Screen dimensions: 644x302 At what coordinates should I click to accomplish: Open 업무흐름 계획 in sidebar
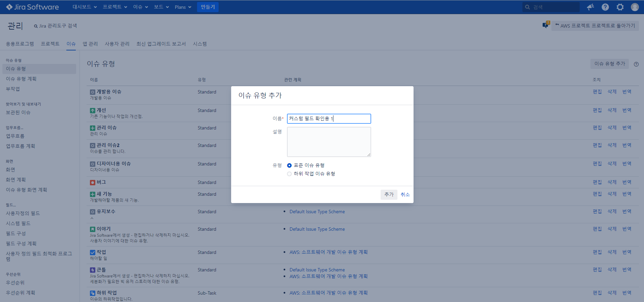(x=21, y=146)
